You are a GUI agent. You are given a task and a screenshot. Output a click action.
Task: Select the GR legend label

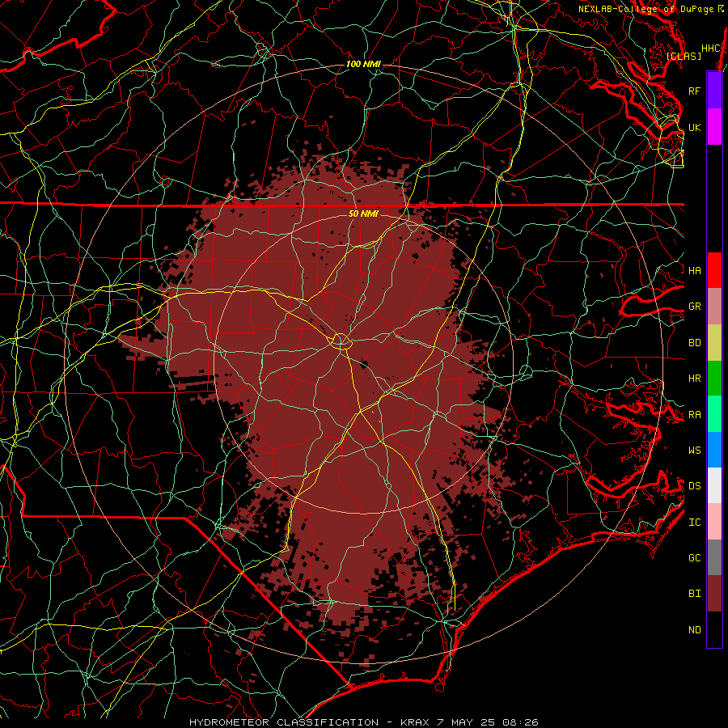click(694, 307)
